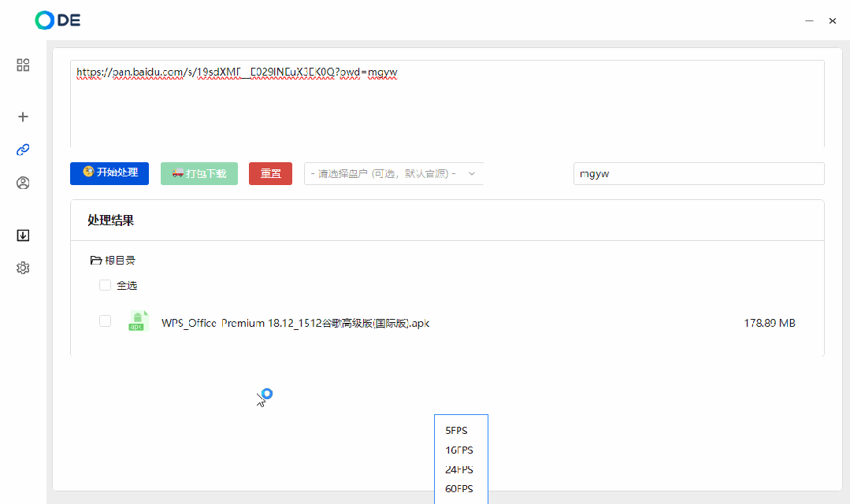850x504 pixels.
Task: Click the 178.89 MB file size
Action: tap(769, 323)
